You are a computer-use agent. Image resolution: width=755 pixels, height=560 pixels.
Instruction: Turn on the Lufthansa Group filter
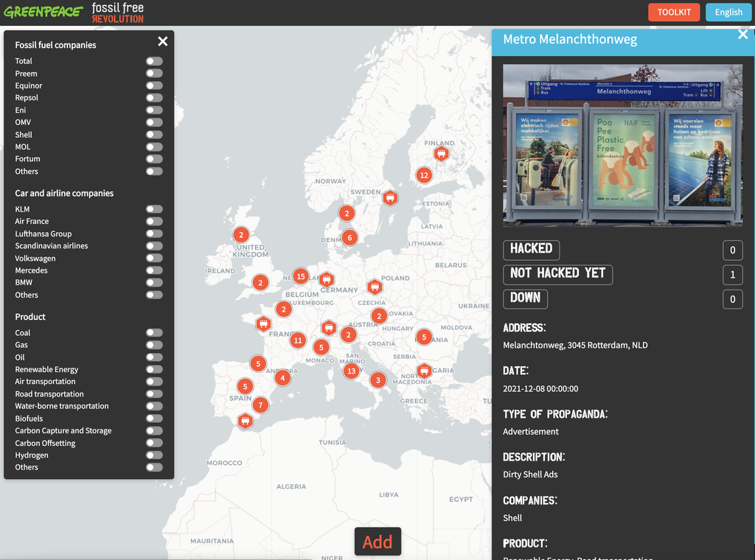point(154,234)
